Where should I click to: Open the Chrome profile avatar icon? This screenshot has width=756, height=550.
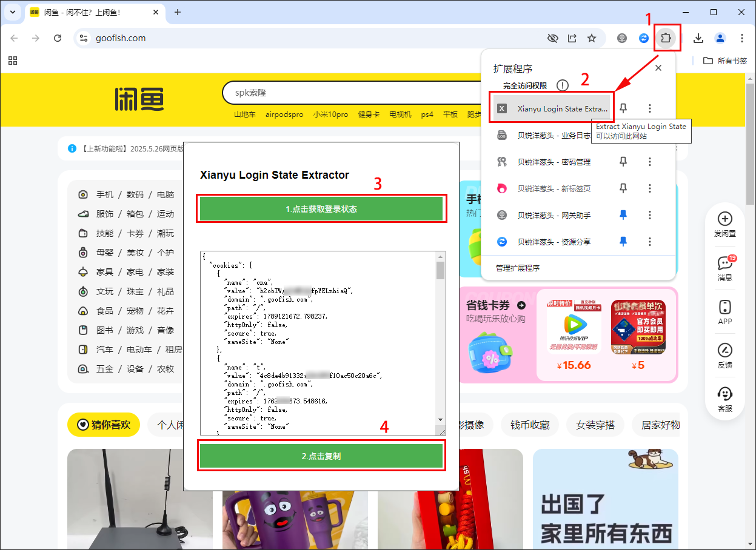pos(720,38)
